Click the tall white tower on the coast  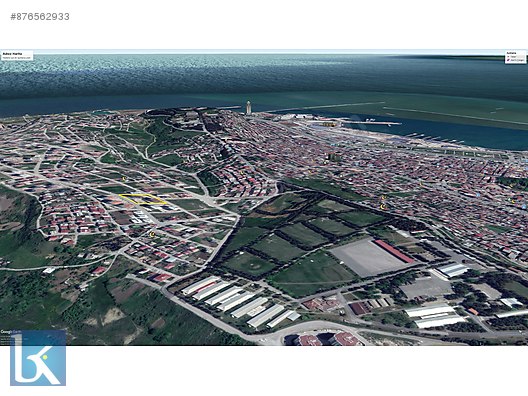249,107
